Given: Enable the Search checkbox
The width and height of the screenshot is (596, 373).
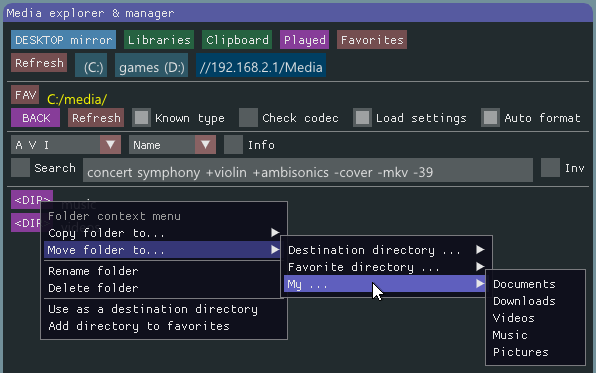Looking at the screenshot, I should click(21, 168).
